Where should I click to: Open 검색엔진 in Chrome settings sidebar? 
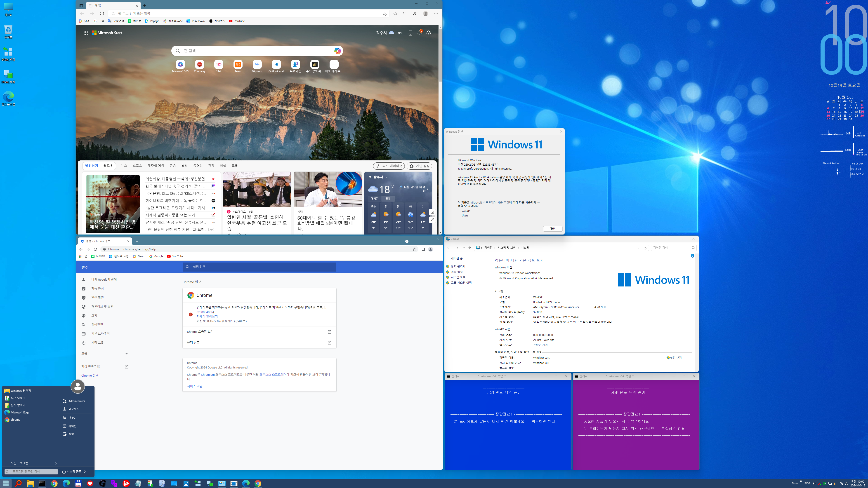[x=97, y=325]
